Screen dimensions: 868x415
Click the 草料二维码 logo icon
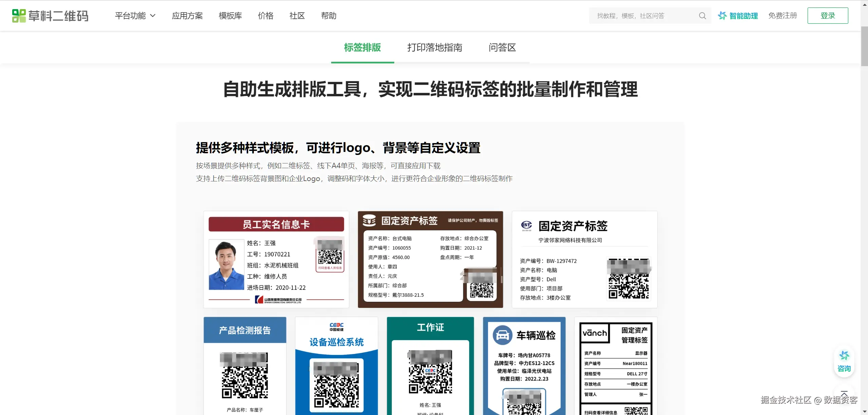click(19, 16)
